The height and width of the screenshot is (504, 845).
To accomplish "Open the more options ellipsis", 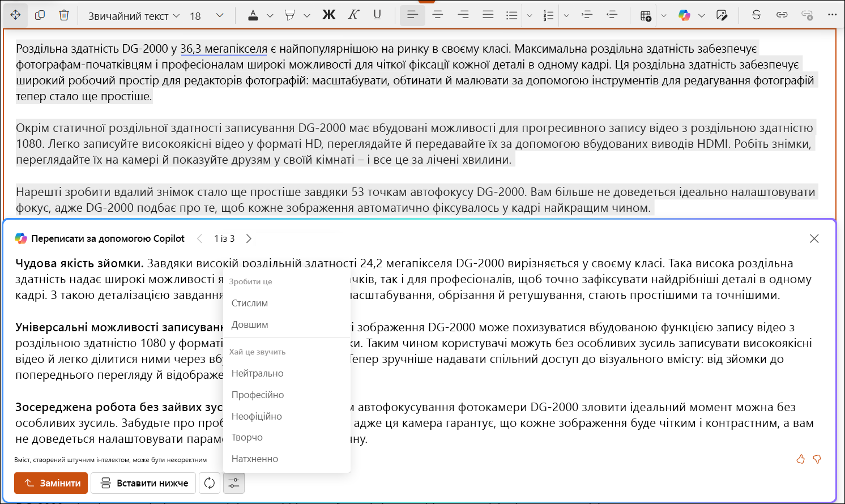I will click(832, 15).
